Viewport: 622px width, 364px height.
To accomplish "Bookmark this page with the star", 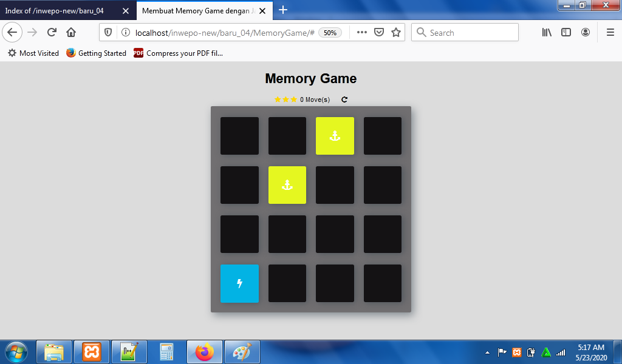I will click(x=396, y=33).
